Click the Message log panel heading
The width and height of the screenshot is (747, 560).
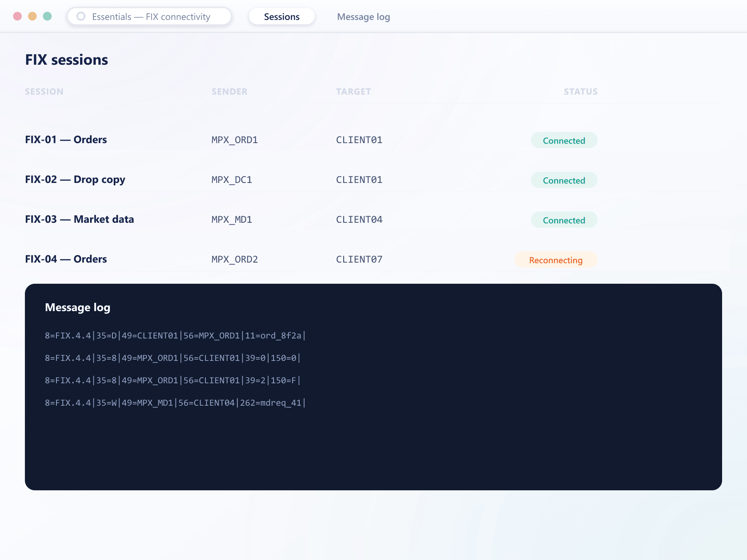(x=78, y=307)
